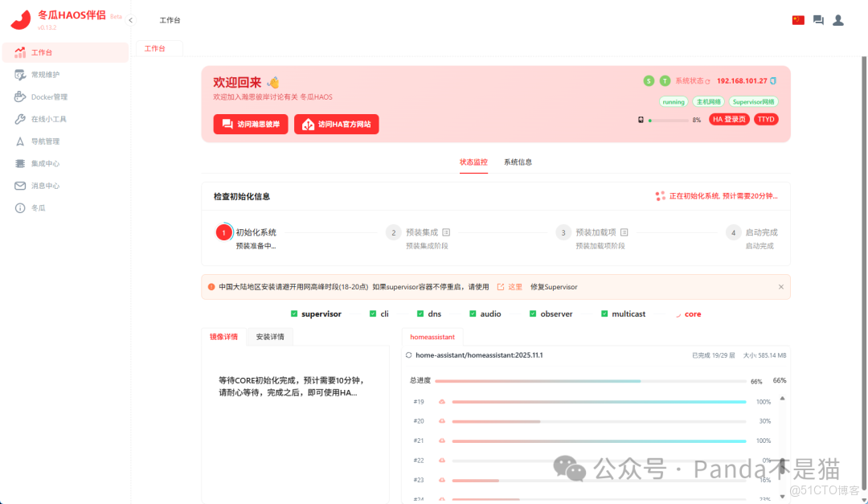Open 消息中心 from the sidebar
Image resolution: width=868 pixels, height=504 pixels.
click(47, 186)
